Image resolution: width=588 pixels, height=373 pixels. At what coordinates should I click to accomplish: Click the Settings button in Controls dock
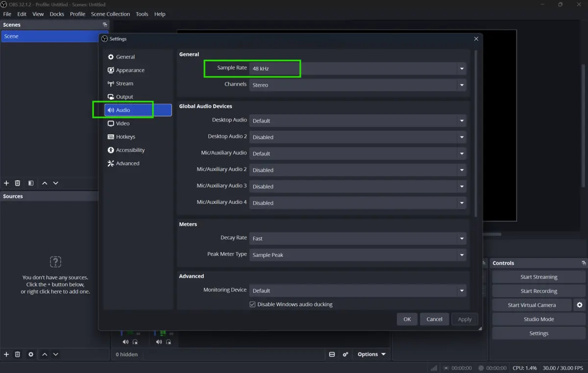[539, 333]
